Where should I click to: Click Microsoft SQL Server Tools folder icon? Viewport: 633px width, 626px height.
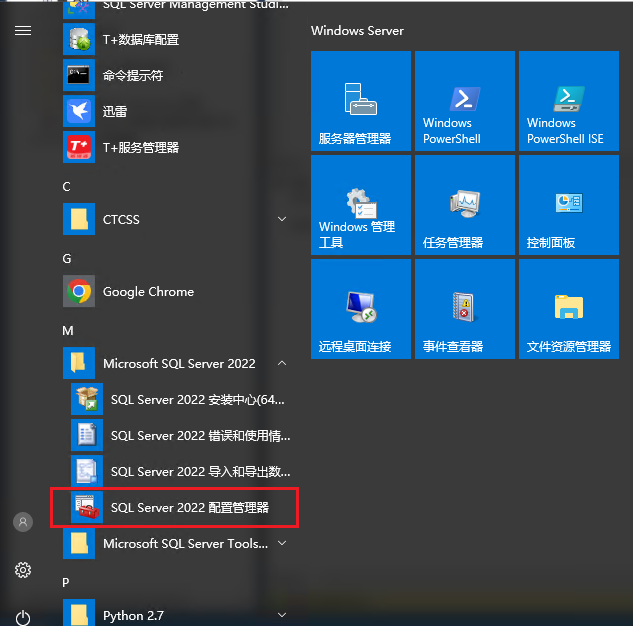79,543
